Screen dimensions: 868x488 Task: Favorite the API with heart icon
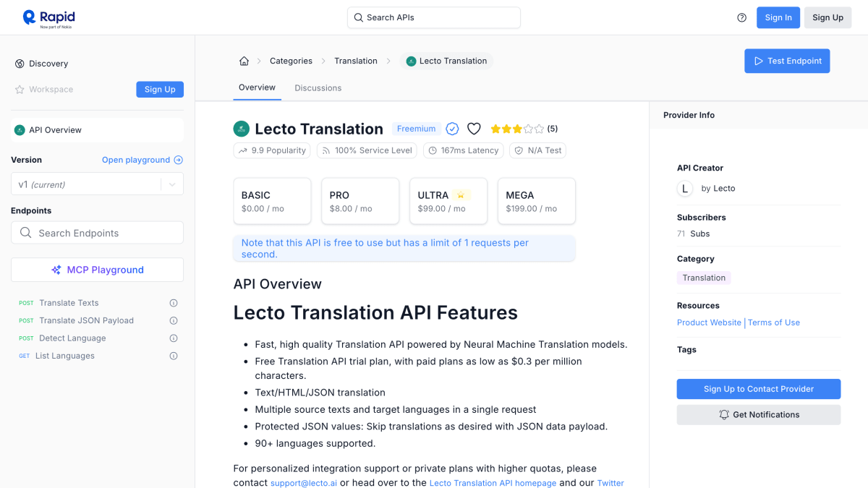tap(474, 129)
